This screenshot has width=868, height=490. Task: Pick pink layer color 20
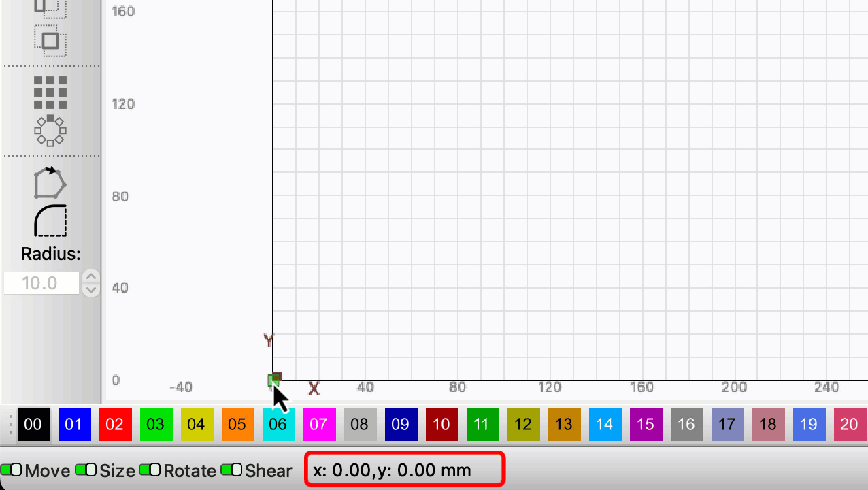850,425
